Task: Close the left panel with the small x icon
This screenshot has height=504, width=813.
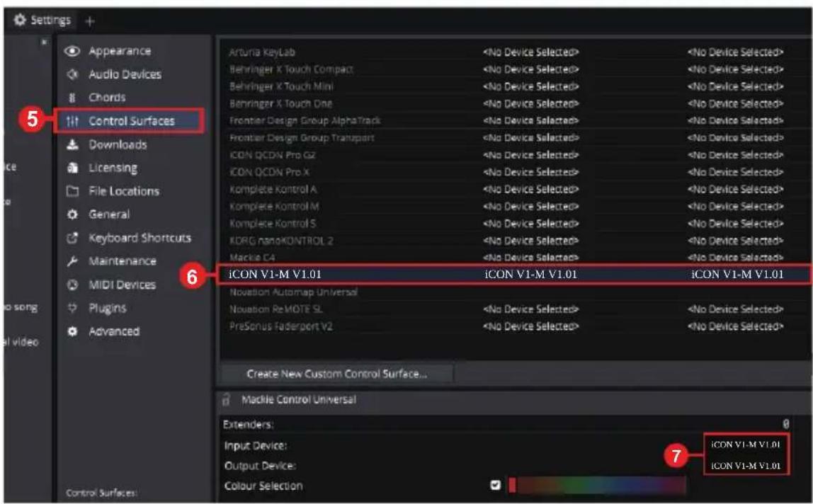Action: pos(44,42)
